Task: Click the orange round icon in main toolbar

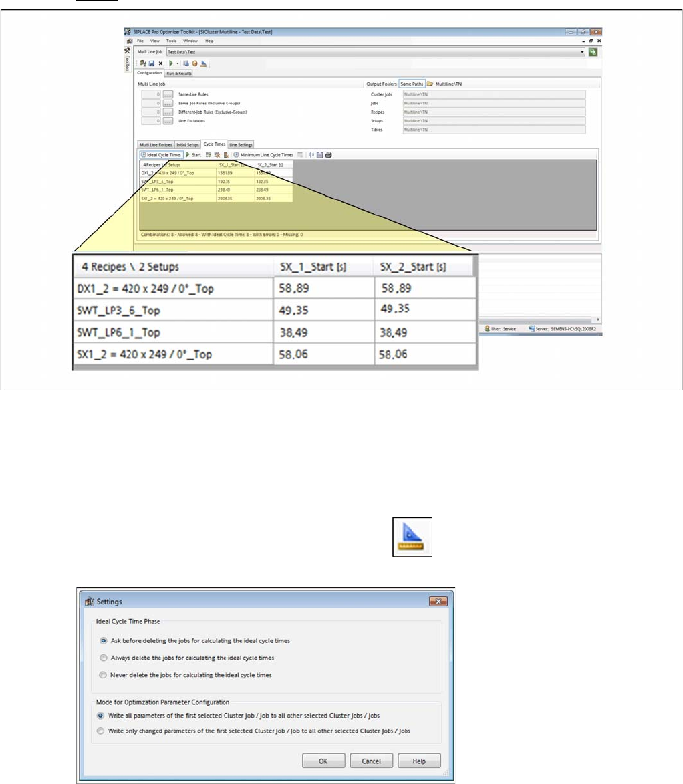Action: (194, 63)
